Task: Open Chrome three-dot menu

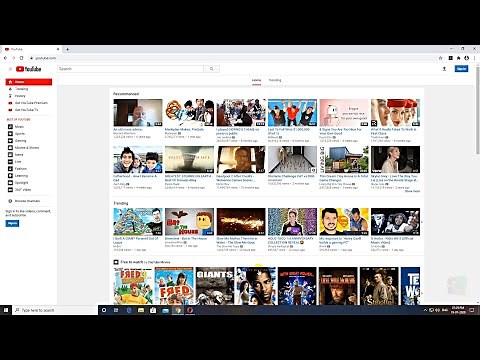Action: (475, 58)
